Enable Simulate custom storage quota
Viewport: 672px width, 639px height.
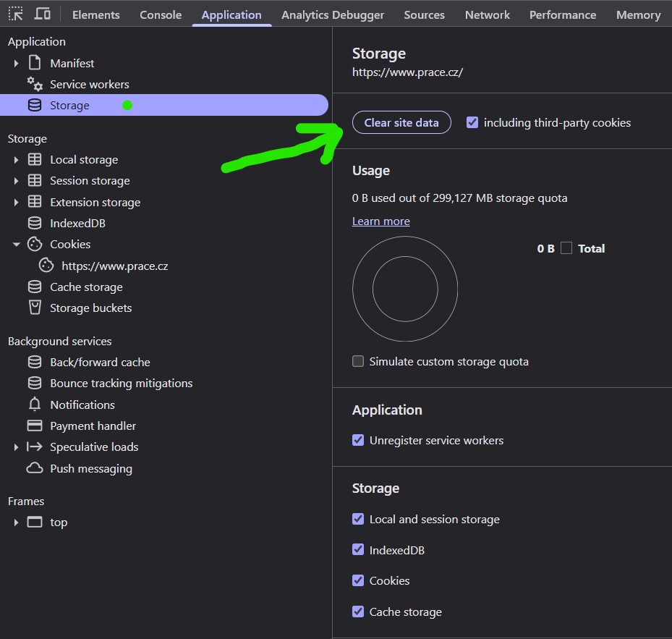[357, 361]
